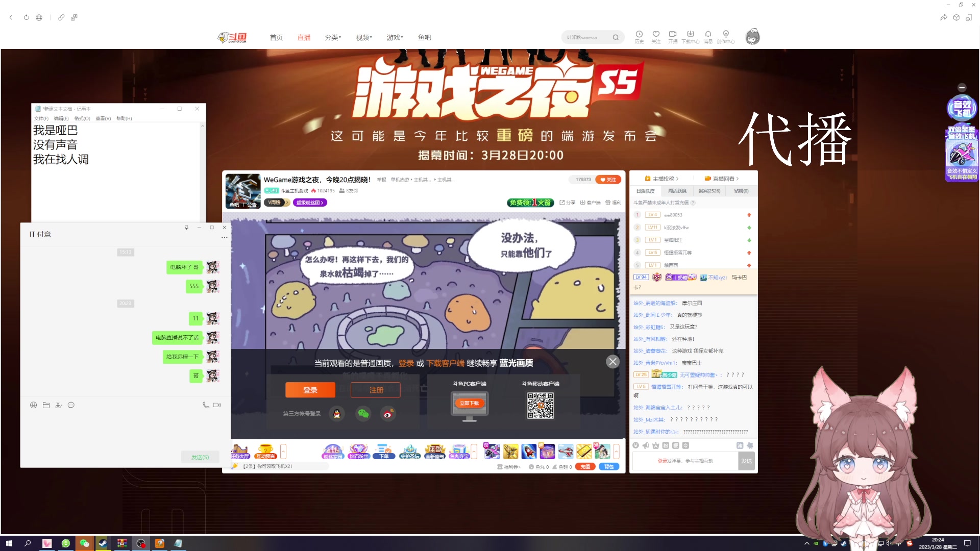Open the 下载中心 download icon
This screenshot has width=980, height=551.
point(690,37)
